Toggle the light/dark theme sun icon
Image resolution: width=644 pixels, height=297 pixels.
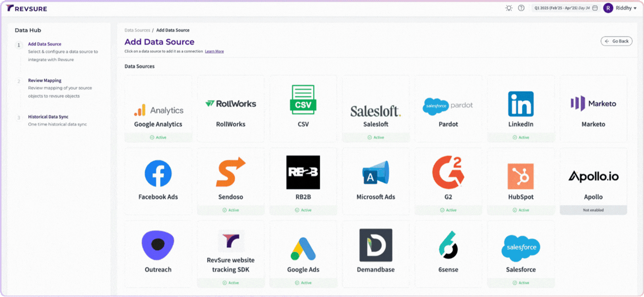509,8
